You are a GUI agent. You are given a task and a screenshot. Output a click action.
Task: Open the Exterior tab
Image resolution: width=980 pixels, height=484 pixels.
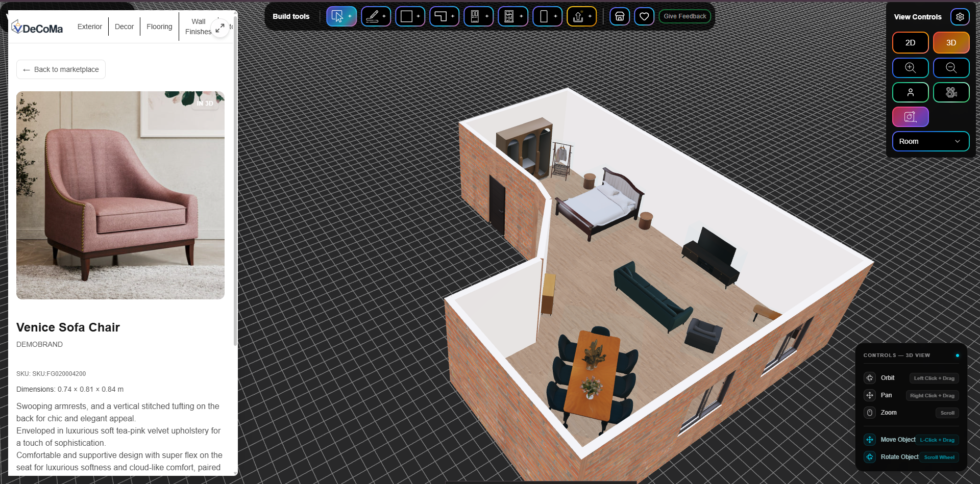(x=90, y=27)
